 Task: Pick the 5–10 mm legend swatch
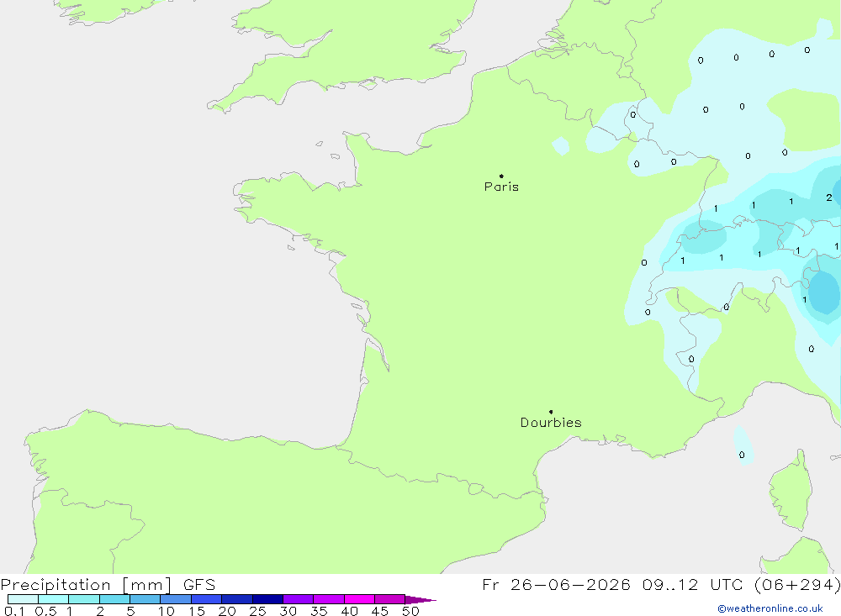click(145, 599)
